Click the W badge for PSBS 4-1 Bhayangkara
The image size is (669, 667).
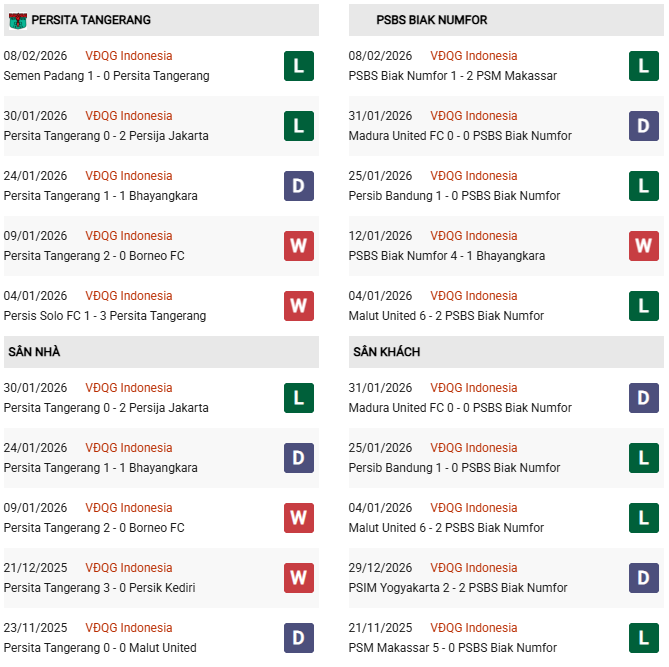(643, 246)
